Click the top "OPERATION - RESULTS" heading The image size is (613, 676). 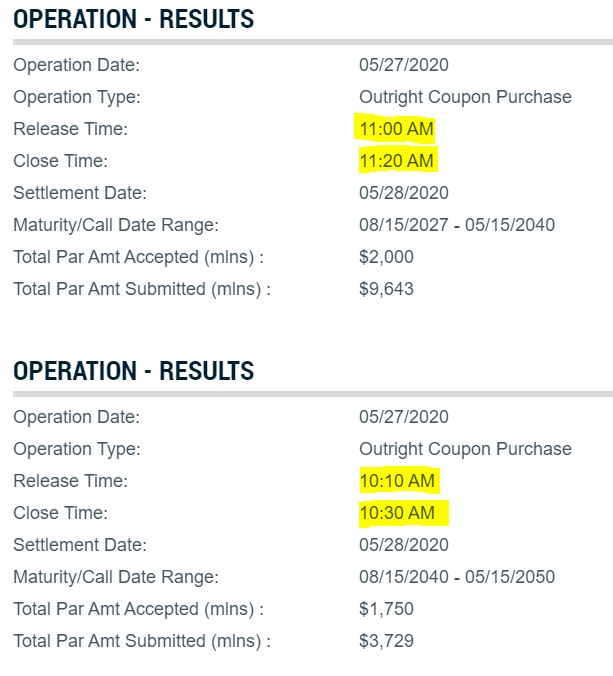point(133,19)
